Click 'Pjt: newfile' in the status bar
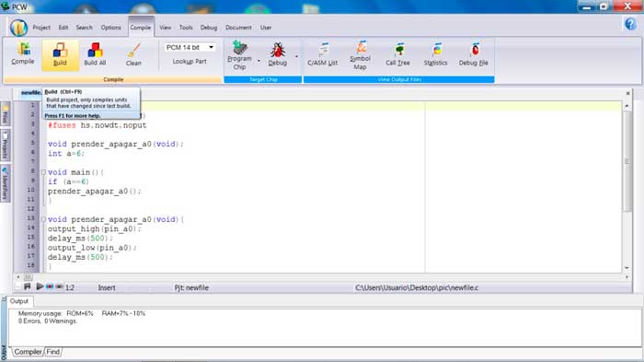The image size is (644, 362). pyautogui.click(x=191, y=288)
